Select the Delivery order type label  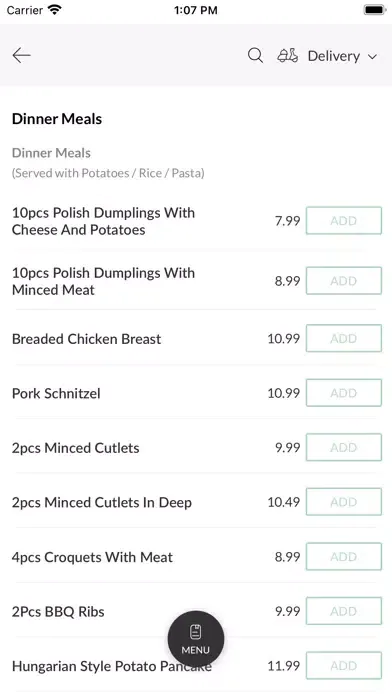334,56
